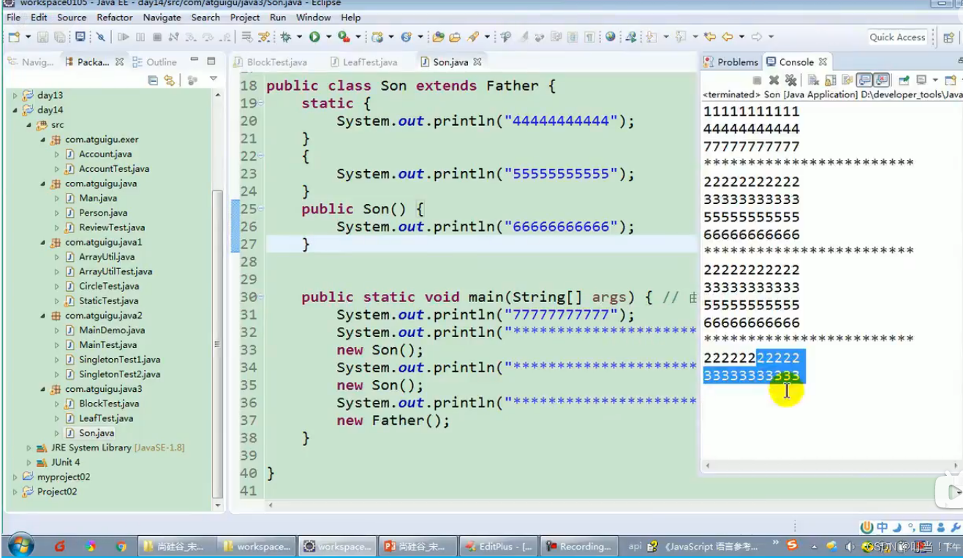This screenshot has height=560, width=963.
Task: Click the Debug bug icon
Action: (285, 37)
